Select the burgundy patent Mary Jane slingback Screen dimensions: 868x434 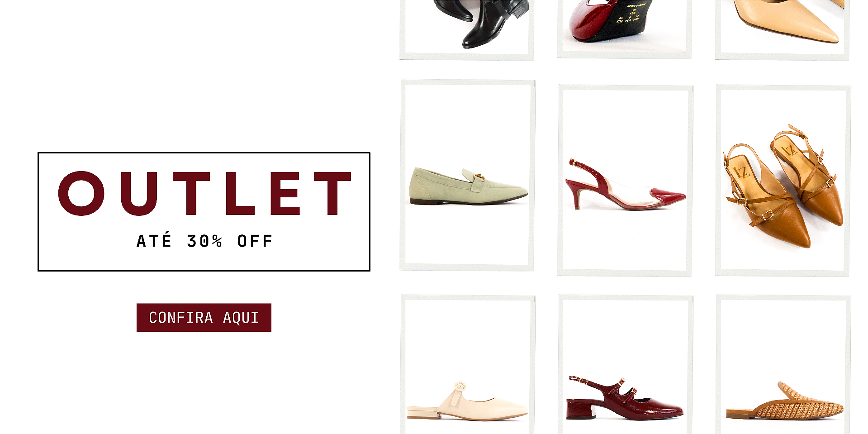625,364
